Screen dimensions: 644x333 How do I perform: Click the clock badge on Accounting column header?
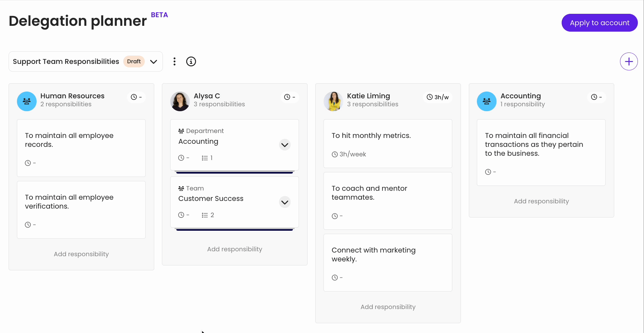[596, 97]
